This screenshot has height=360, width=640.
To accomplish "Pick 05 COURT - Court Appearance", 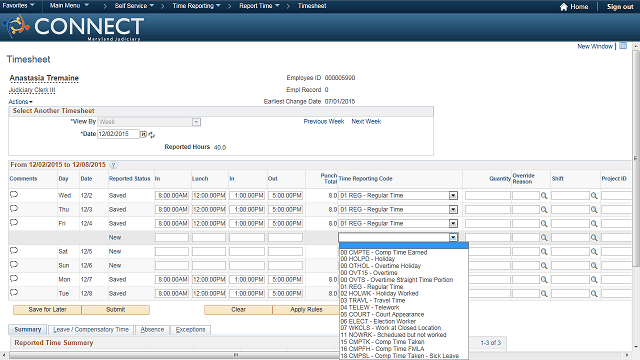I will pos(382,314).
